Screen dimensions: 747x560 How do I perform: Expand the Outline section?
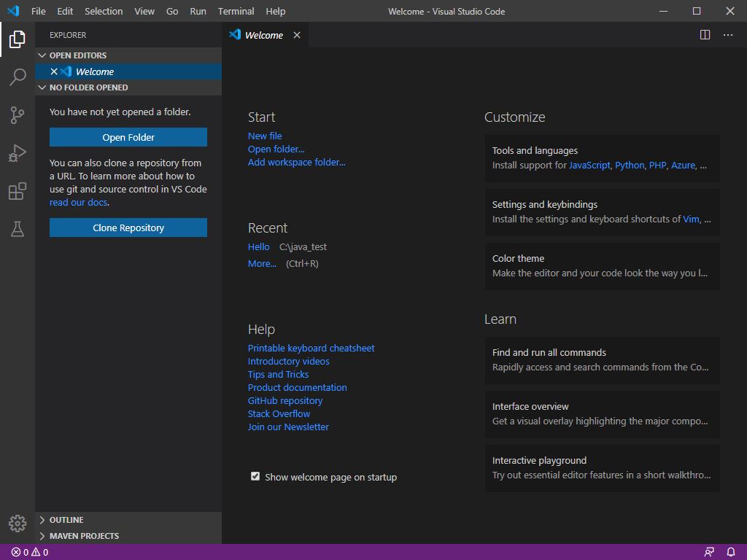point(128,520)
